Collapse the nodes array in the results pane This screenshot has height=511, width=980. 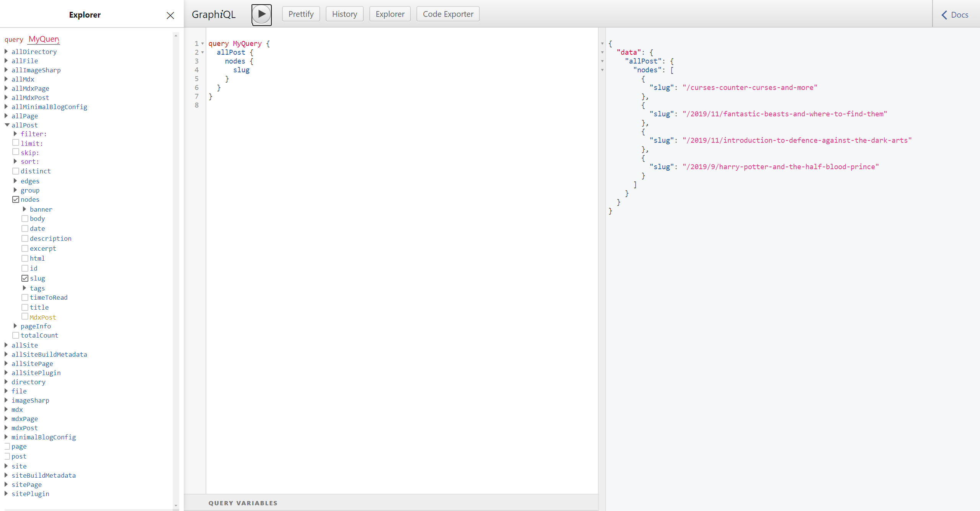click(x=603, y=70)
